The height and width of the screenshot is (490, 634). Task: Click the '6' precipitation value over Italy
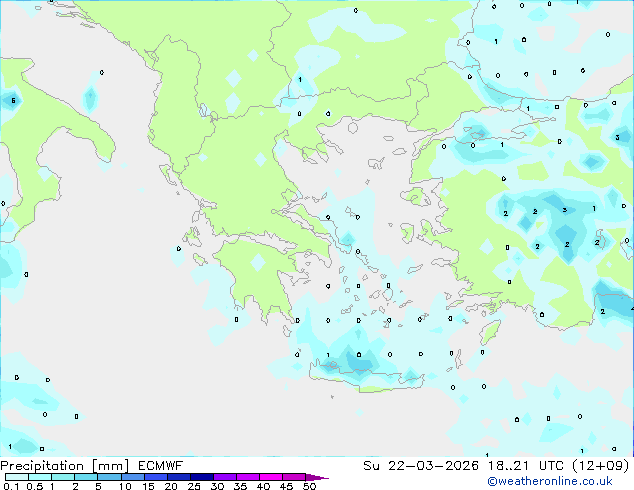13,100
